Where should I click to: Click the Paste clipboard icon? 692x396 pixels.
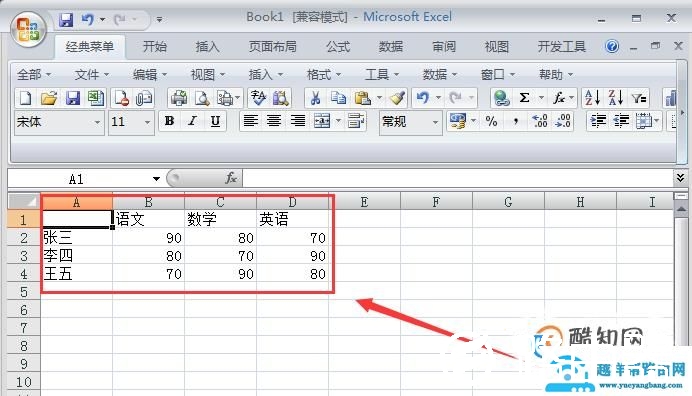(x=363, y=98)
